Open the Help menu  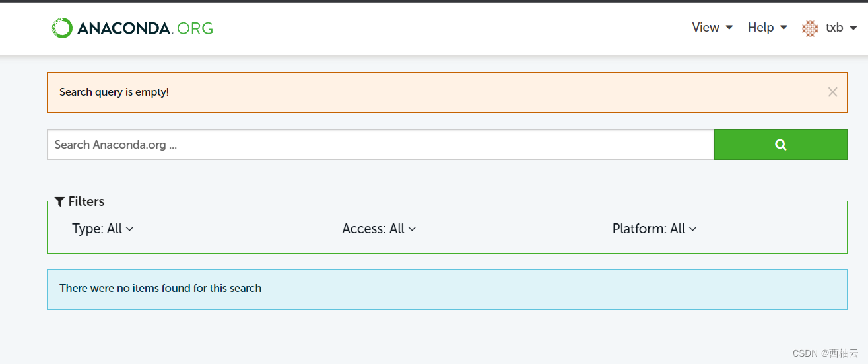760,28
